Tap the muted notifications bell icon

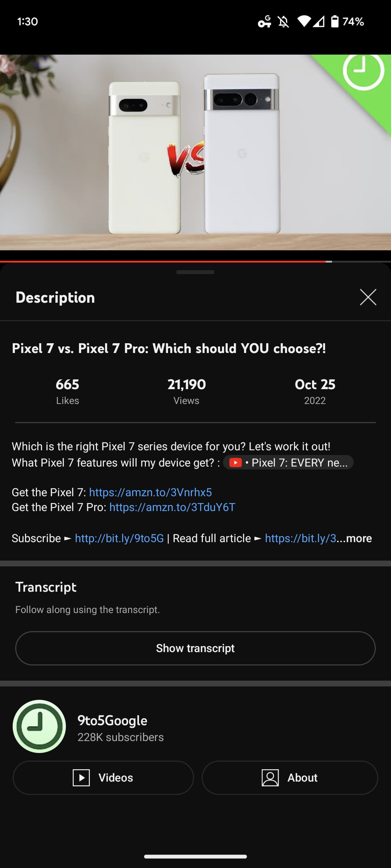tap(283, 22)
